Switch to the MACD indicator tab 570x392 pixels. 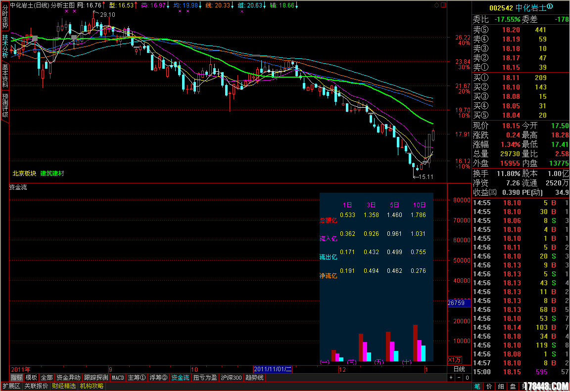pos(118,378)
